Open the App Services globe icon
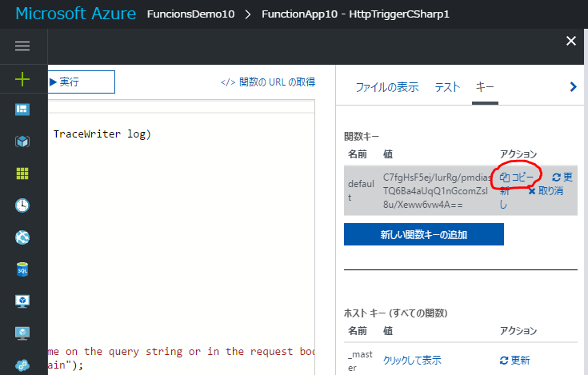The width and height of the screenshot is (588, 375). click(x=22, y=237)
